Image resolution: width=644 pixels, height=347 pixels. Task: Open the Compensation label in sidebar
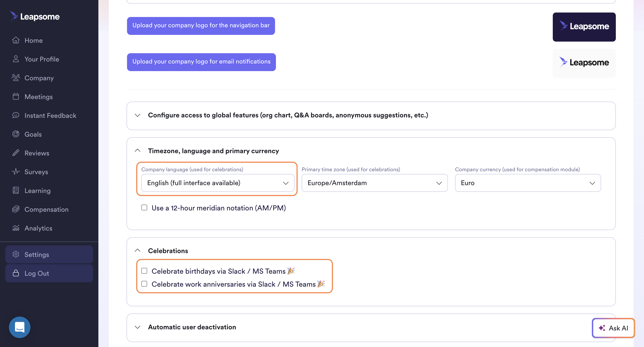47,209
